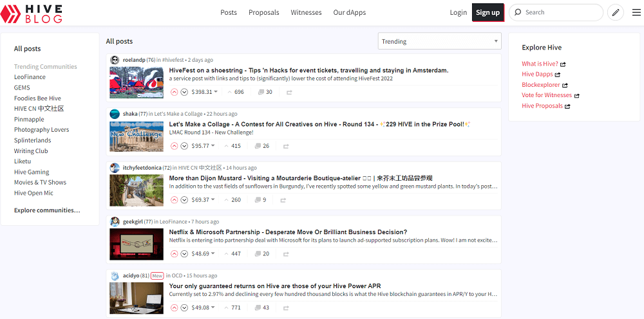Screen dimensions: 644x319
Task: Expand the $69.37 payout details
Action: (202, 199)
